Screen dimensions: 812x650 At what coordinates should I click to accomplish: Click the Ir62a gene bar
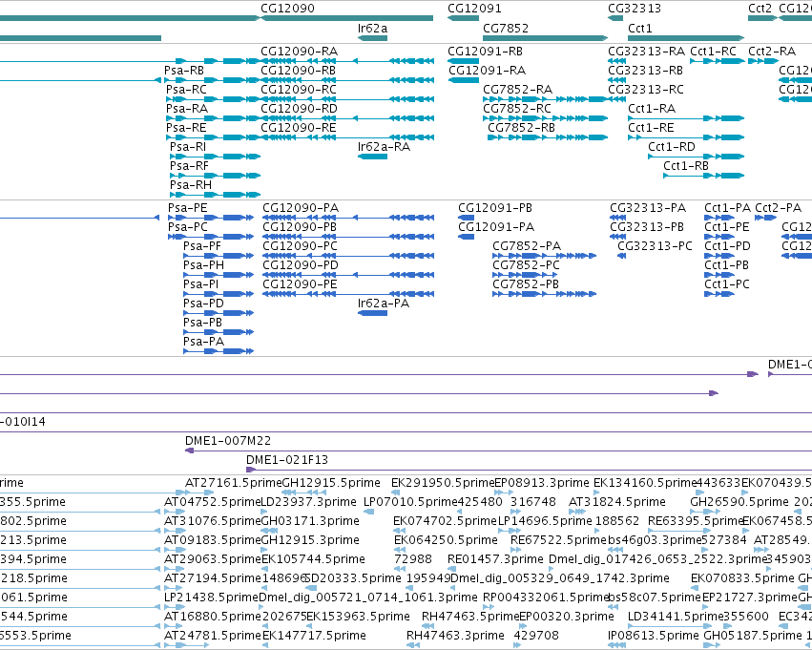[x=372, y=38]
